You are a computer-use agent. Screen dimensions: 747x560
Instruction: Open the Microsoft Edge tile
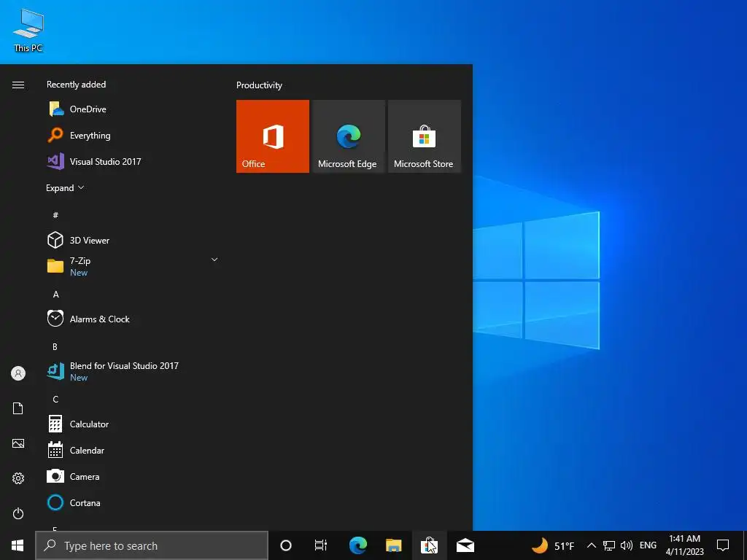point(348,136)
